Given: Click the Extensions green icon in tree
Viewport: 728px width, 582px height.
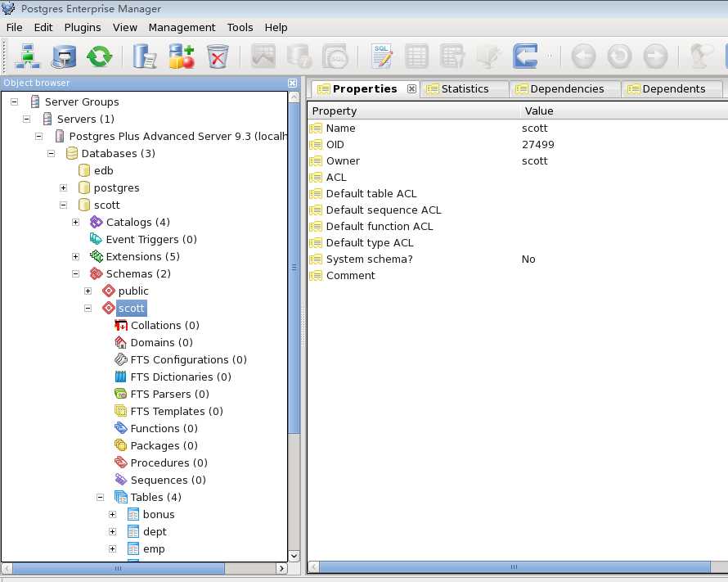Looking at the screenshot, I should coord(96,256).
